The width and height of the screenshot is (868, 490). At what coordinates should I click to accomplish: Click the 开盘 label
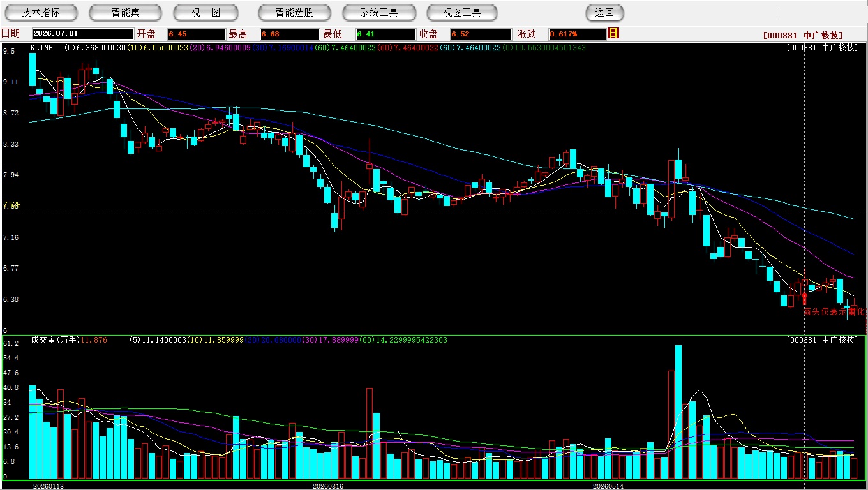tap(146, 34)
